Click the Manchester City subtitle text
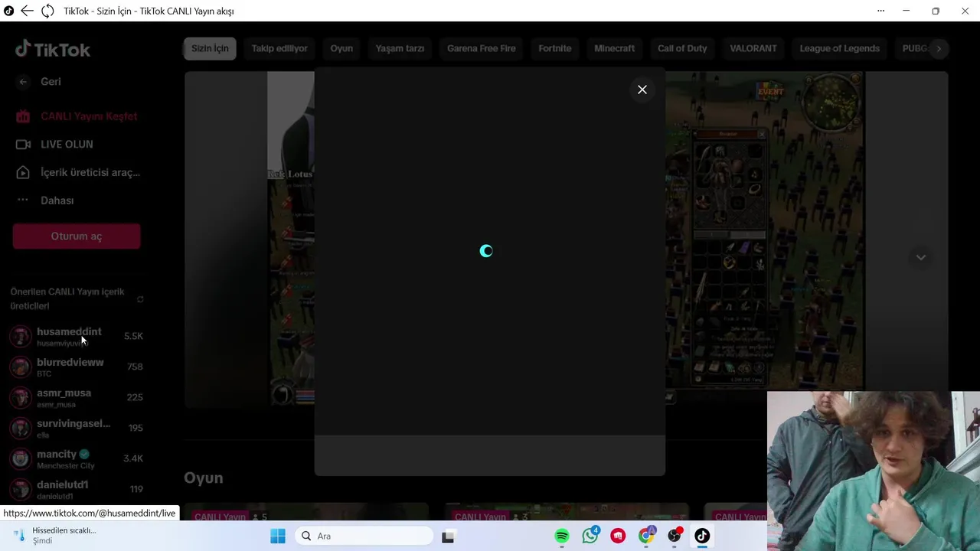980x551 pixels. [66, 465]
